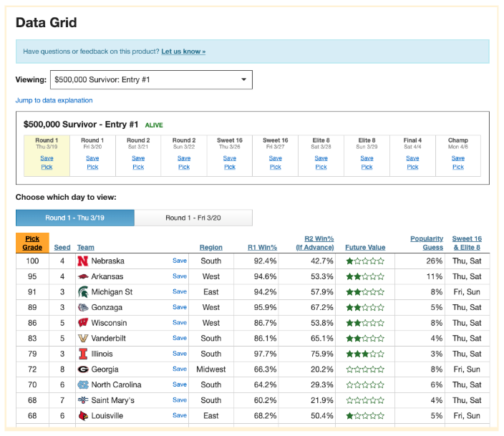Click the Georgia team logo icon
The image size is (504, 436).
tap(83, 369)
